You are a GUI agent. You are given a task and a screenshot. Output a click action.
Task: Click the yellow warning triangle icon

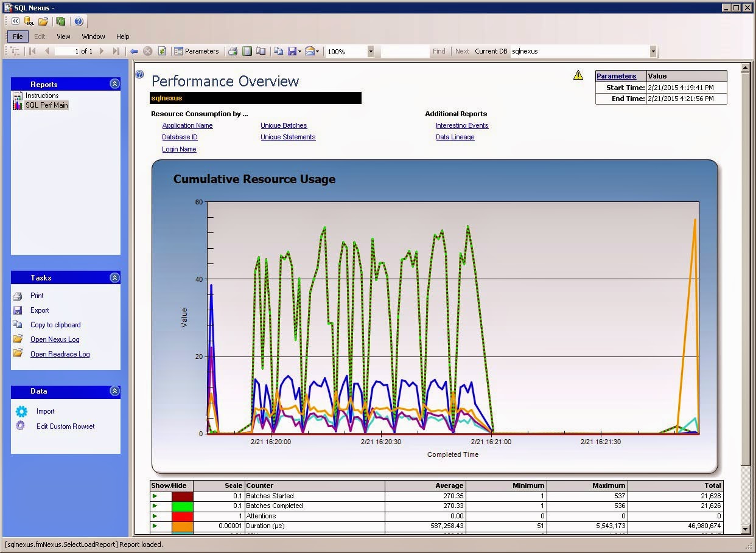click(x=578, y=75)
